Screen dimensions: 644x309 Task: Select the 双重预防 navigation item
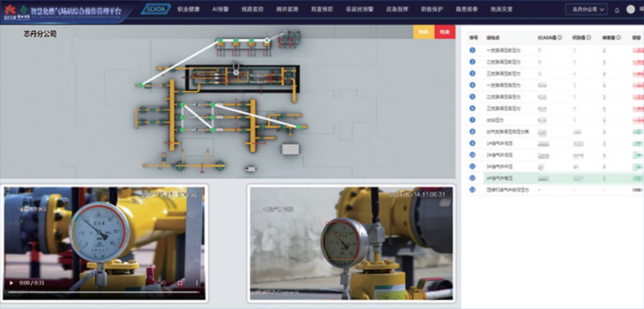tap(321, 9)
